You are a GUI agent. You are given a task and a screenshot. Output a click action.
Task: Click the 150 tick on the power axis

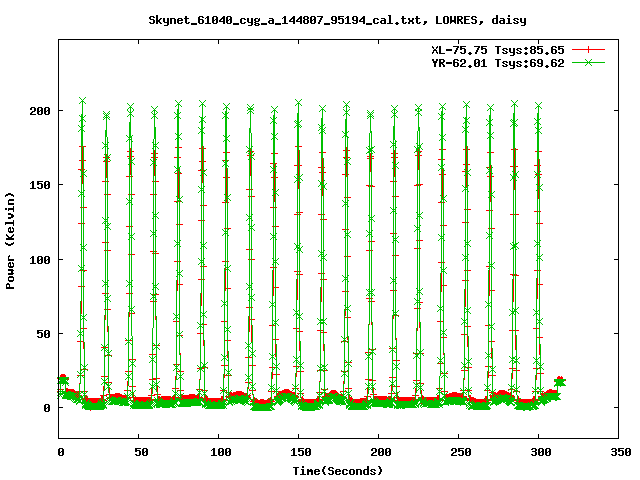(40, 185)
